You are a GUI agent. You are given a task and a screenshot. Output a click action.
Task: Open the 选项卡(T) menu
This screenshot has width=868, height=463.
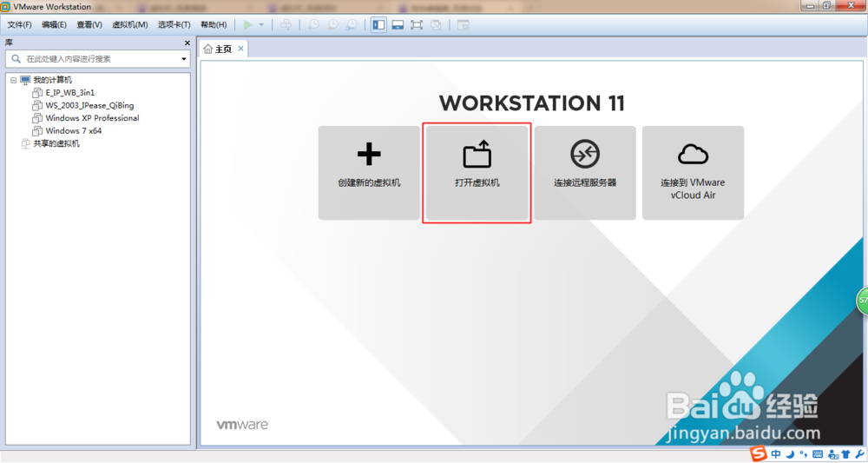(174, 25)
